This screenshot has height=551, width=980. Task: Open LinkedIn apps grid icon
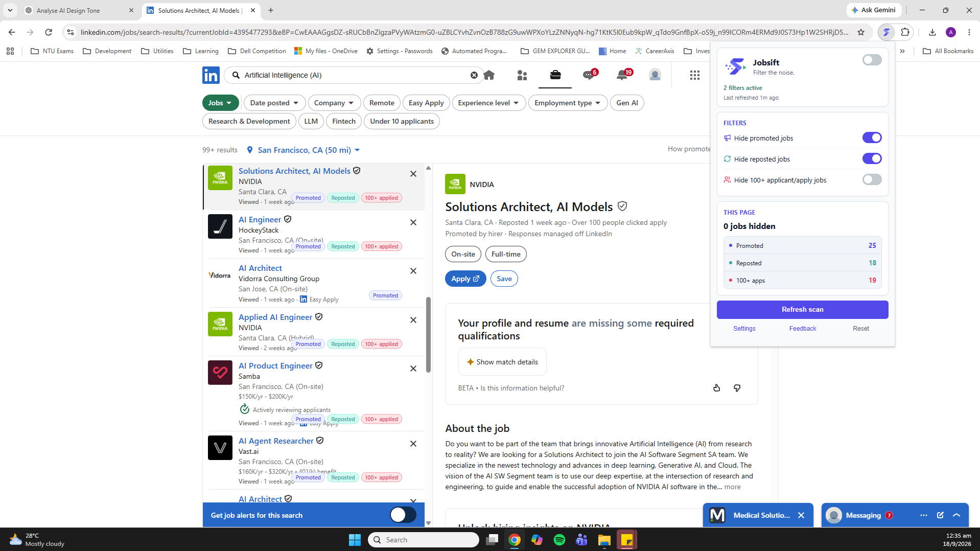click(x=695, y=75)
